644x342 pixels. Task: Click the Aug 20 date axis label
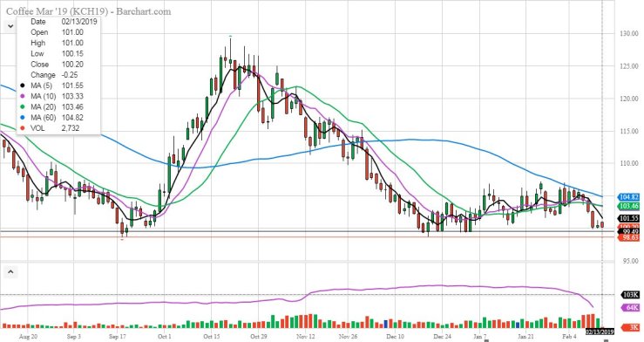[x=28, y=337]
